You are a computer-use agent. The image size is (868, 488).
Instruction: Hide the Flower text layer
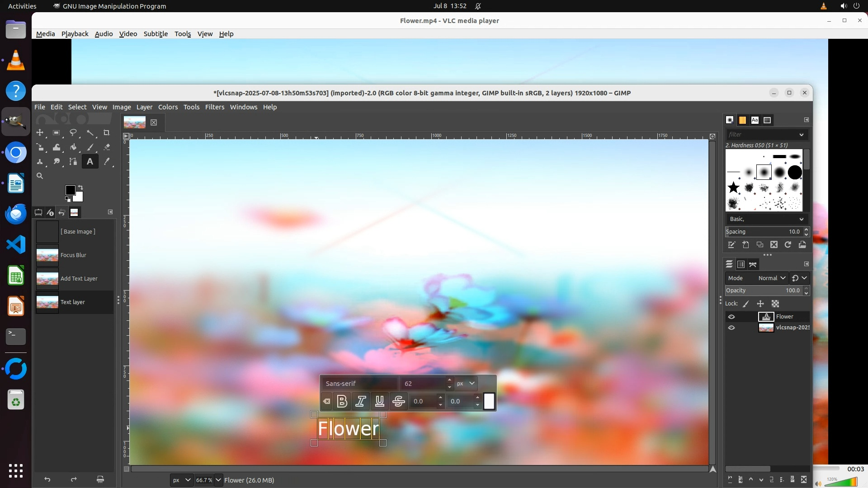(731, 317)
